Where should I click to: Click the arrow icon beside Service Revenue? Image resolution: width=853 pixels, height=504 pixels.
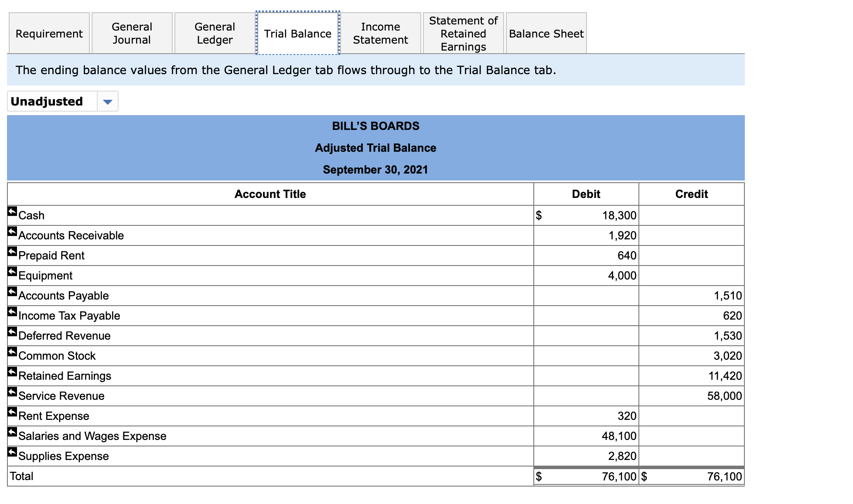12,392
